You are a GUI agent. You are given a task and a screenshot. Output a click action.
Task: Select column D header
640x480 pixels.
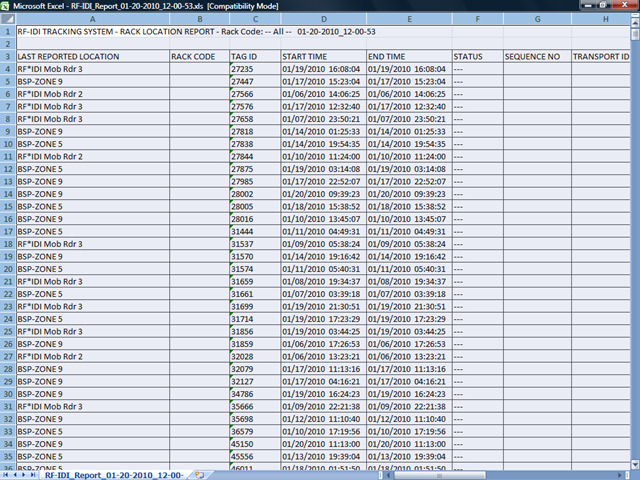[324, 19]
